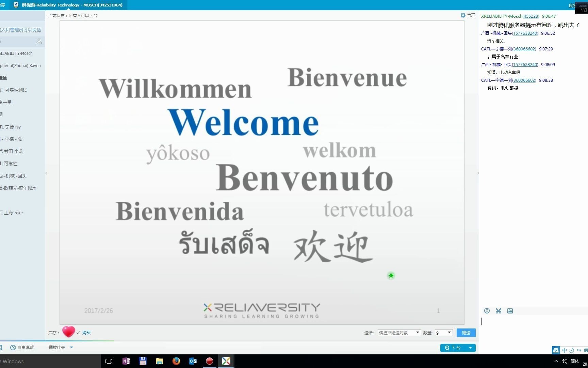Screen dimensions: 588x368
Task: Click the 自由说话 free talk button
Action: point(22,348)
